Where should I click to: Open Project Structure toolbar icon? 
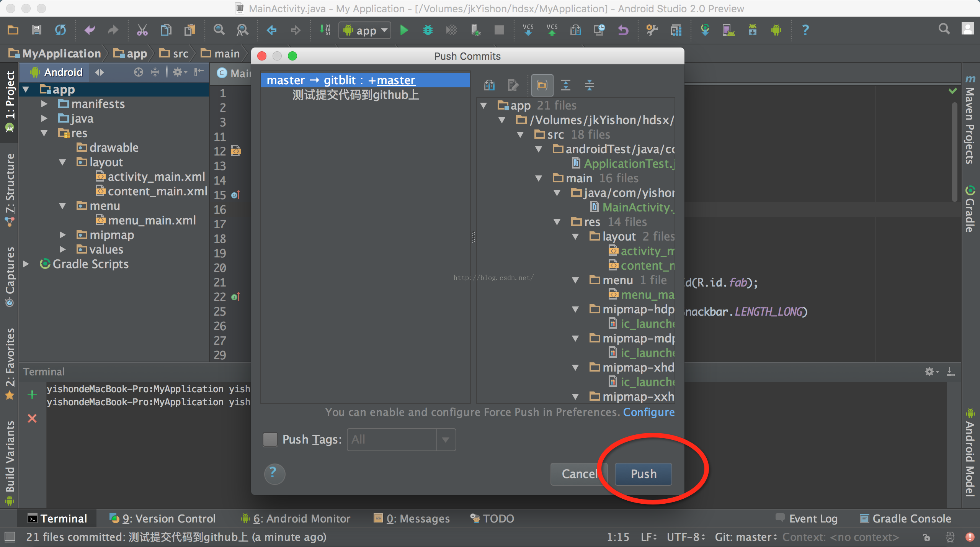point(676,30)
